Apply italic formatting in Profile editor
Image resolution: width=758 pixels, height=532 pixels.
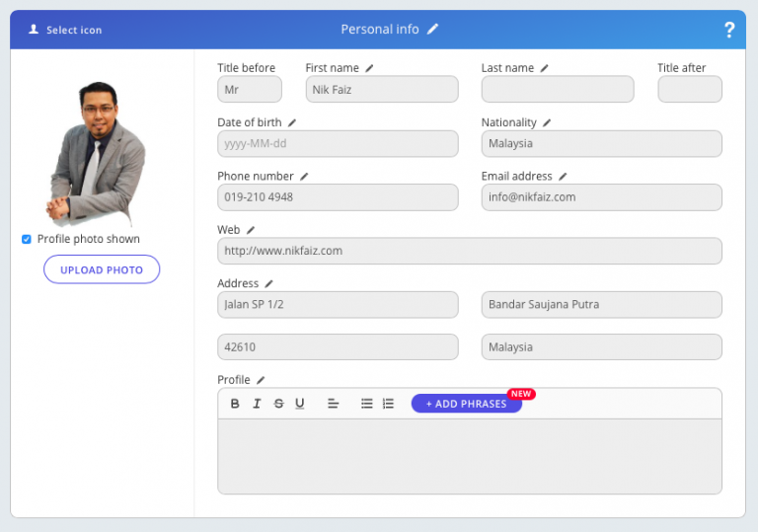(x=257, y=404)
